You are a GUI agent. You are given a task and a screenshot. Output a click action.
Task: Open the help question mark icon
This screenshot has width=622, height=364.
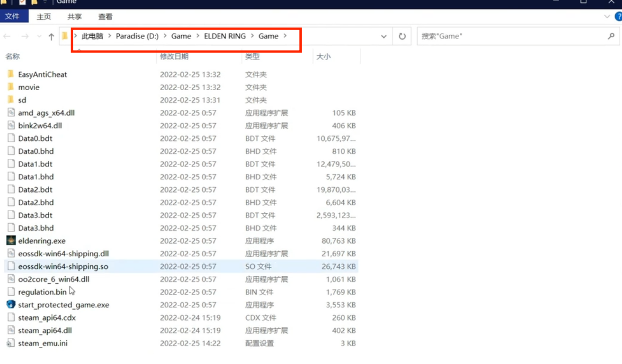(x=618, y=17)
